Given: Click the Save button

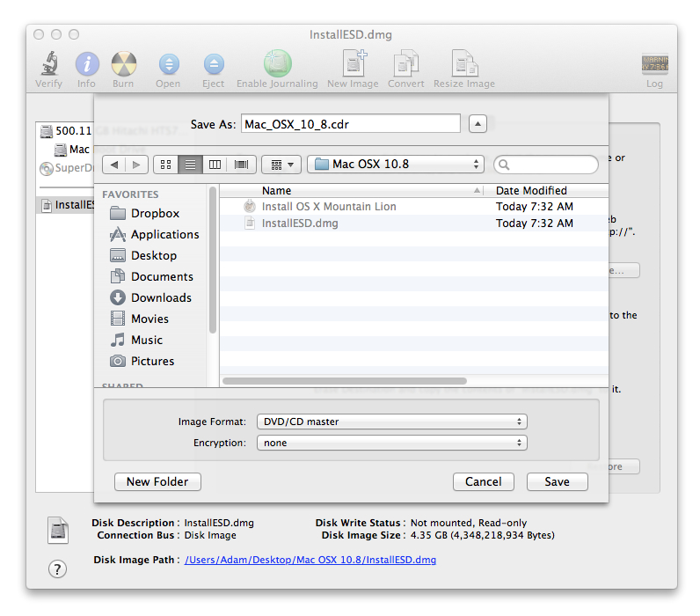Looking at the screenshot, I should click(558, 482).
